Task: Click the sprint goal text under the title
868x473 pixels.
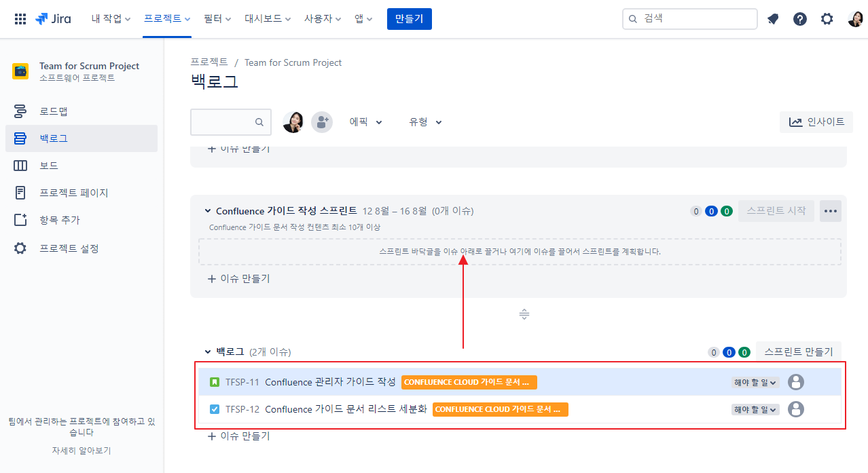Action: (295, 227)
